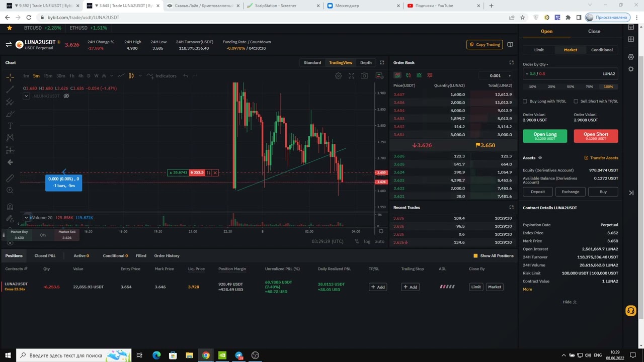Show order book buys and sells view

tap(397, 75)
